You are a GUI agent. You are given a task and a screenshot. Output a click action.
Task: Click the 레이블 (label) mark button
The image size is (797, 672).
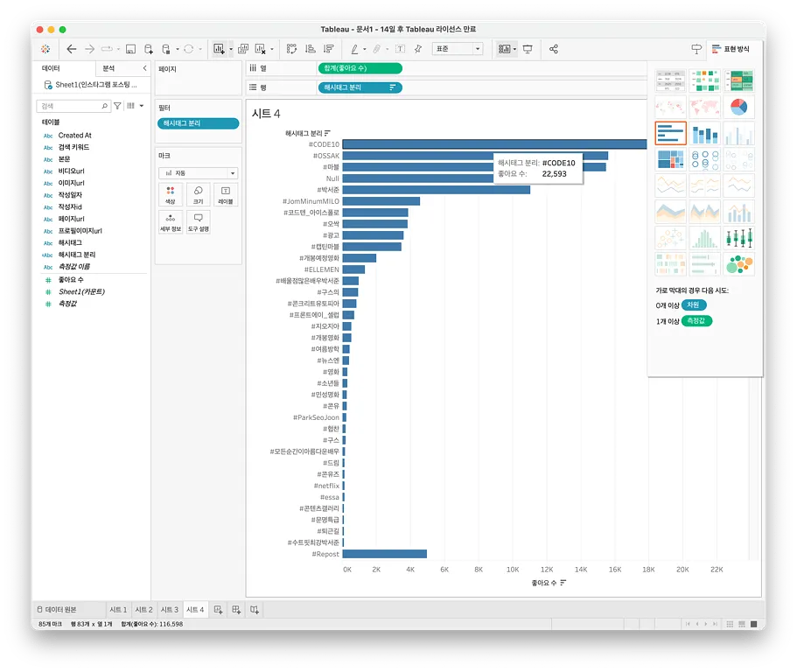click(x=225, y=194)
